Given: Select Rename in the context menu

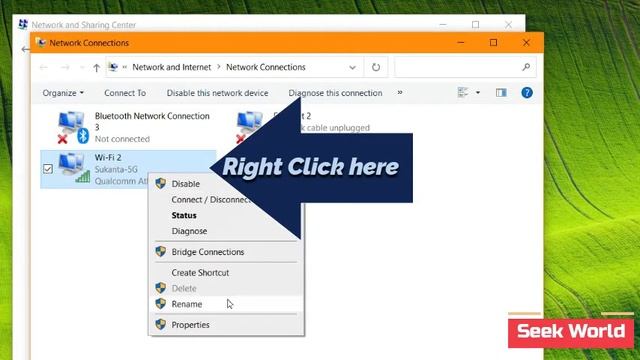Looking at the screenshot, I should click(187, 304).
